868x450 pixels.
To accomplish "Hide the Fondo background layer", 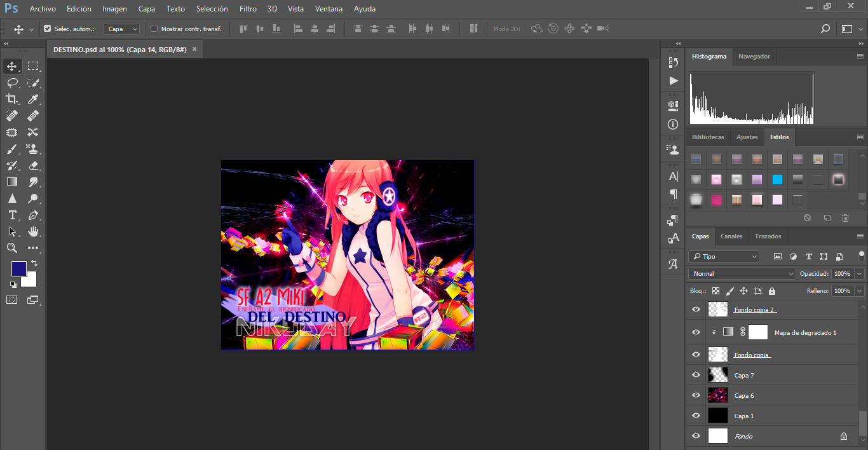I will click(696, 436).
